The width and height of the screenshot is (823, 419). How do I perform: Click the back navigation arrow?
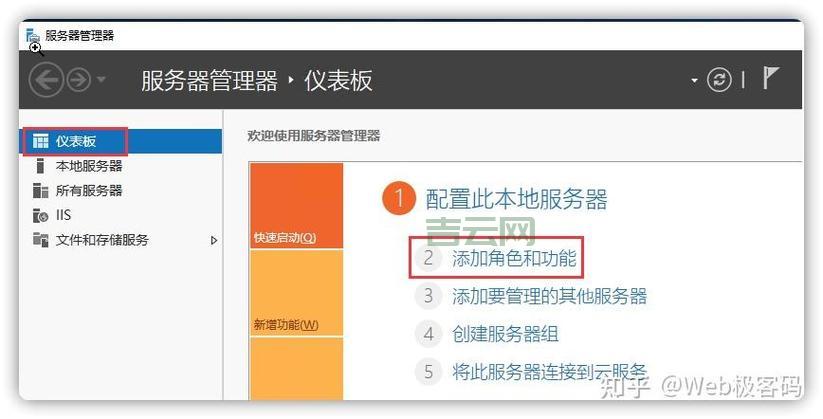(46, 80)
